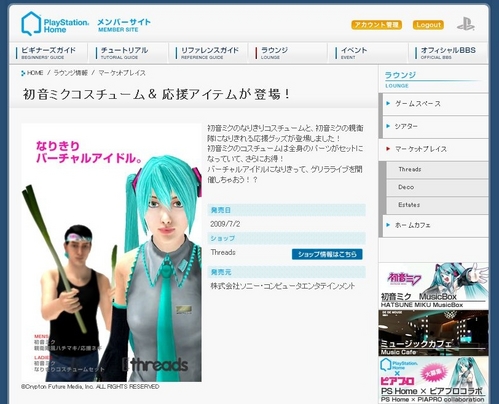Click the arrow beside ゲームスペース

click(x=388, y=103)
